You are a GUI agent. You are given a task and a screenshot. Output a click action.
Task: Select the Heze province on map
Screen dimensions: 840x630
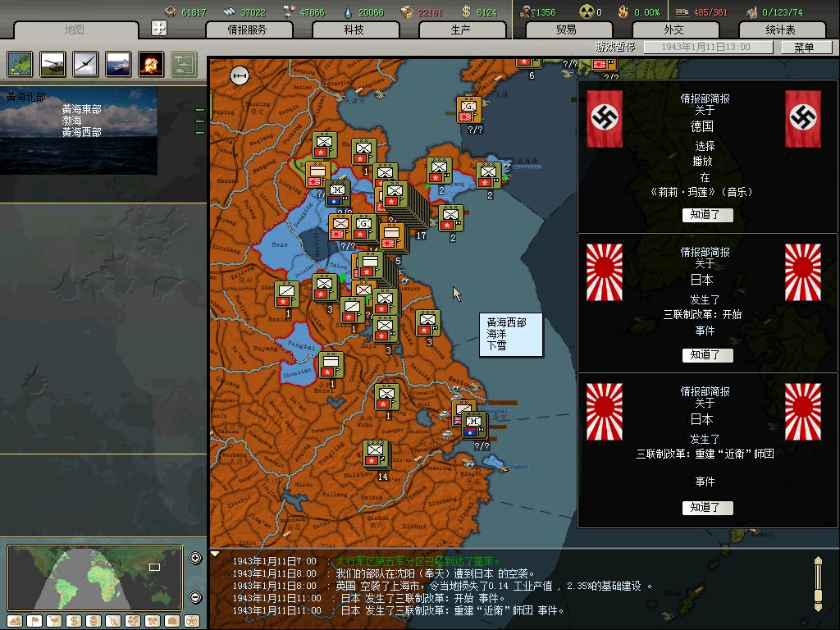tap(279, 244)
